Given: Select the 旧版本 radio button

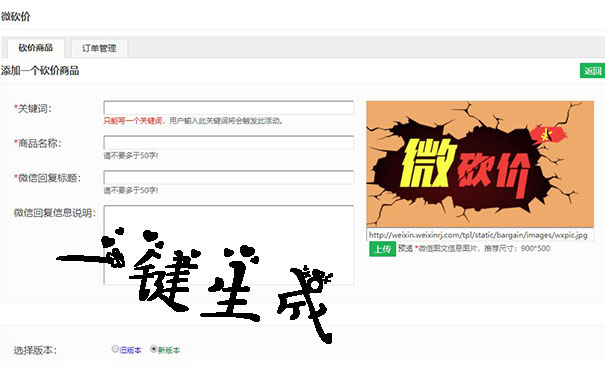Looking at the screenshot, I should coord(115,349).
